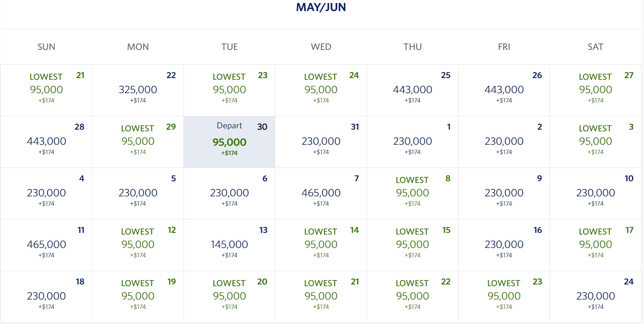644x324 pixels.
Task: Choose Thursday 25 fare 443,000
Action: 413,90
